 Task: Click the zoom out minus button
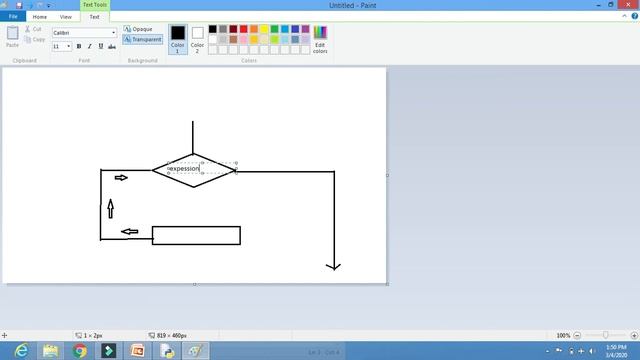(577, 336)
